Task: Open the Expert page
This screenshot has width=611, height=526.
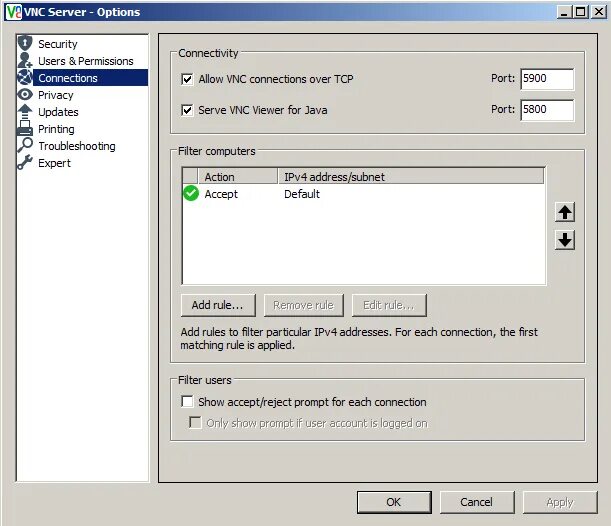Action: coord(54,163)
